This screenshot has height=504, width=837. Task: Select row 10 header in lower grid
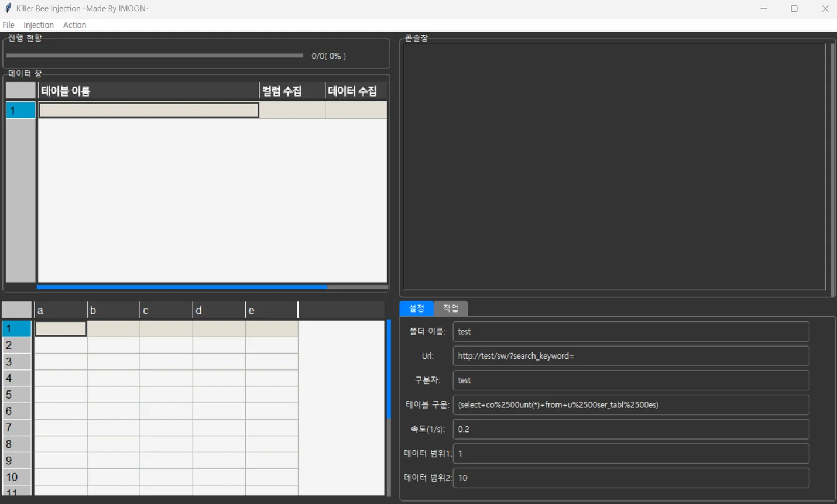[x=17, y=477]
